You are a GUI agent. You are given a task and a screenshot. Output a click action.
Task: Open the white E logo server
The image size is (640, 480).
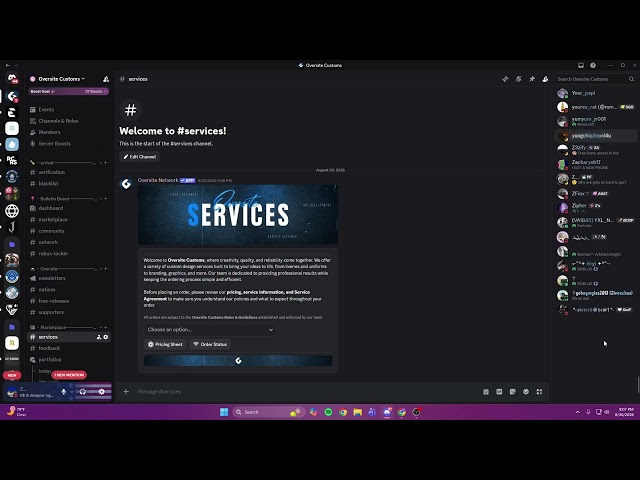[x=12, y=112]
